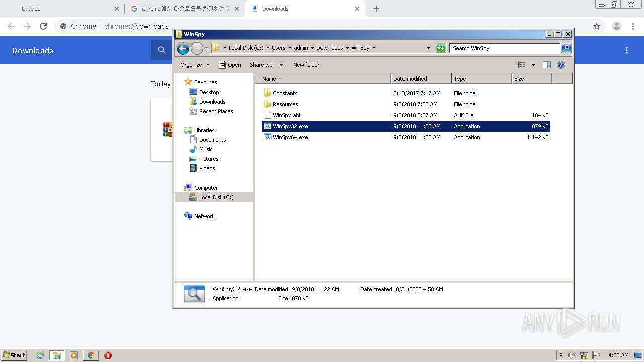This screenshot has height=362, width=644.
Task: Click admin in the address path
Action: tap(301, 48)
